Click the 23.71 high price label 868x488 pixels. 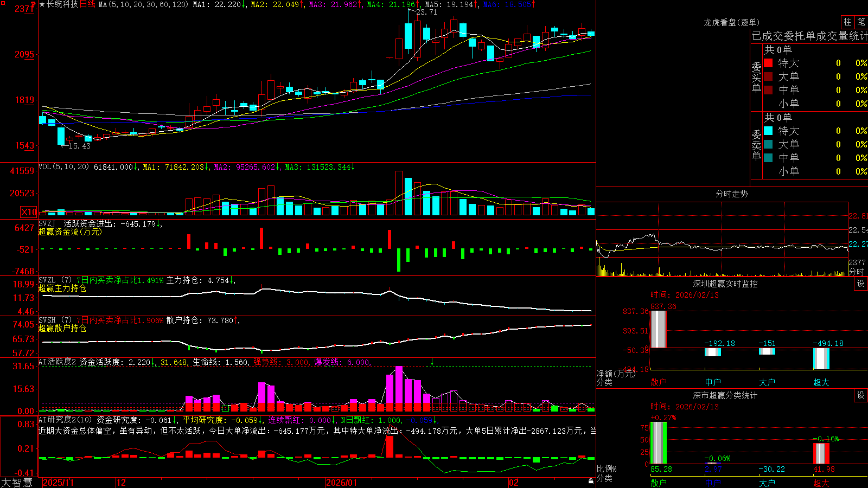tap(426, 12)
